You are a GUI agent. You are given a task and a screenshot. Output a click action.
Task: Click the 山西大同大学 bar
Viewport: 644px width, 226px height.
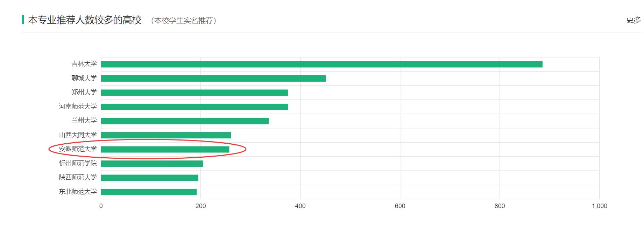[166, 135]
